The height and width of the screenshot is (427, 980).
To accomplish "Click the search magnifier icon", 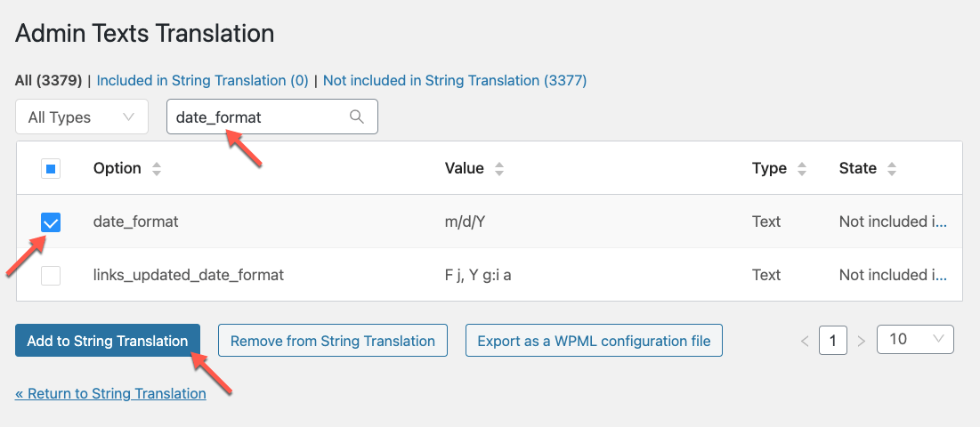I will 356,117.
